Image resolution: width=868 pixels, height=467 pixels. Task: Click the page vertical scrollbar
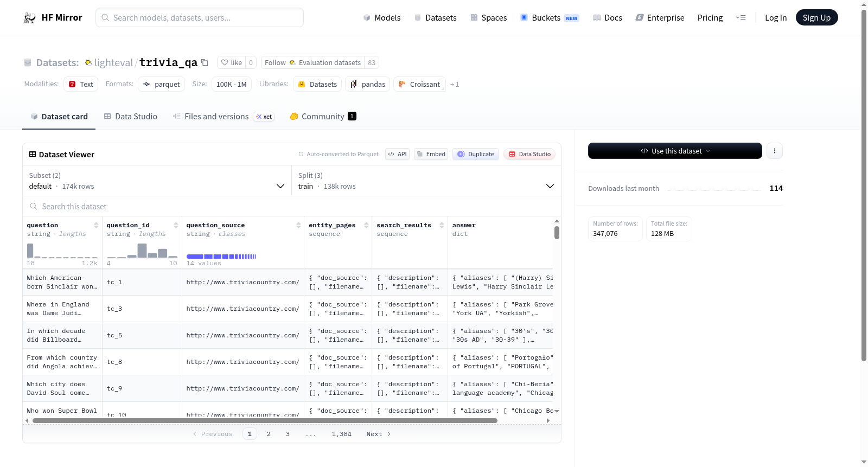864,184
